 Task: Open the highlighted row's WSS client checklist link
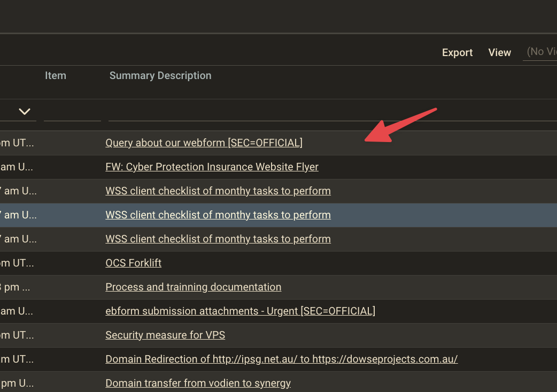pyautogui.click(x=218, y=215)
